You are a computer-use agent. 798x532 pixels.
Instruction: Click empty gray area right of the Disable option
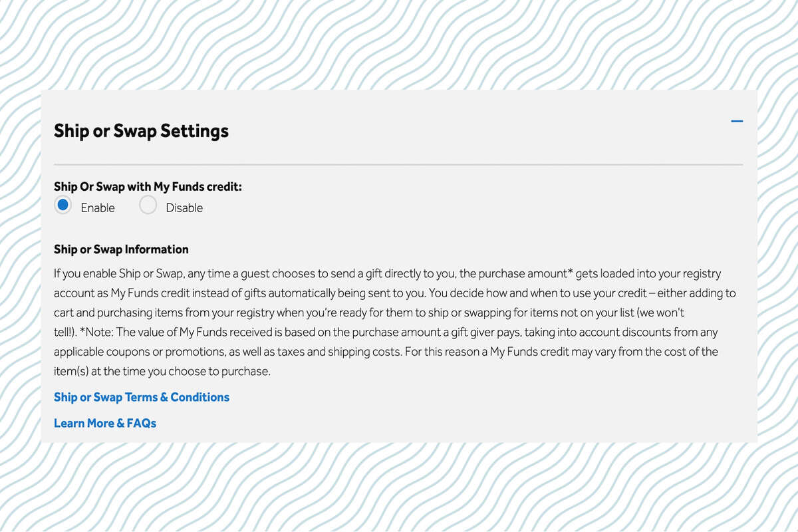tap(465, 207)
